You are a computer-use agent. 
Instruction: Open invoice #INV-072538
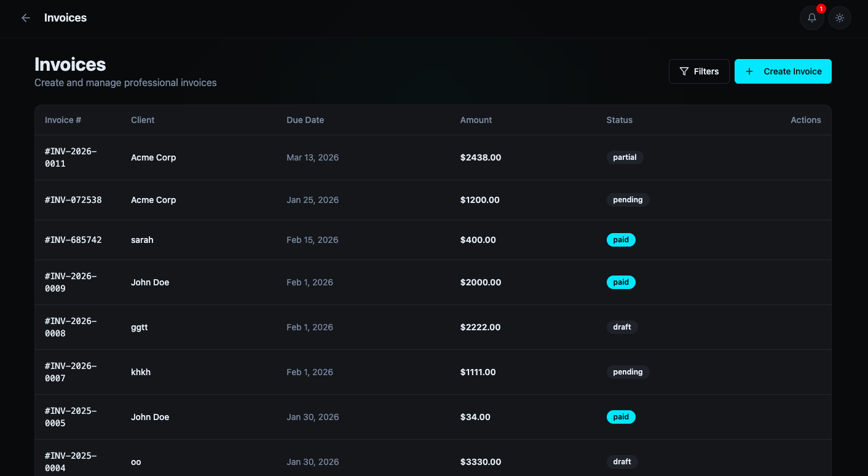click(x=73, y=200)
